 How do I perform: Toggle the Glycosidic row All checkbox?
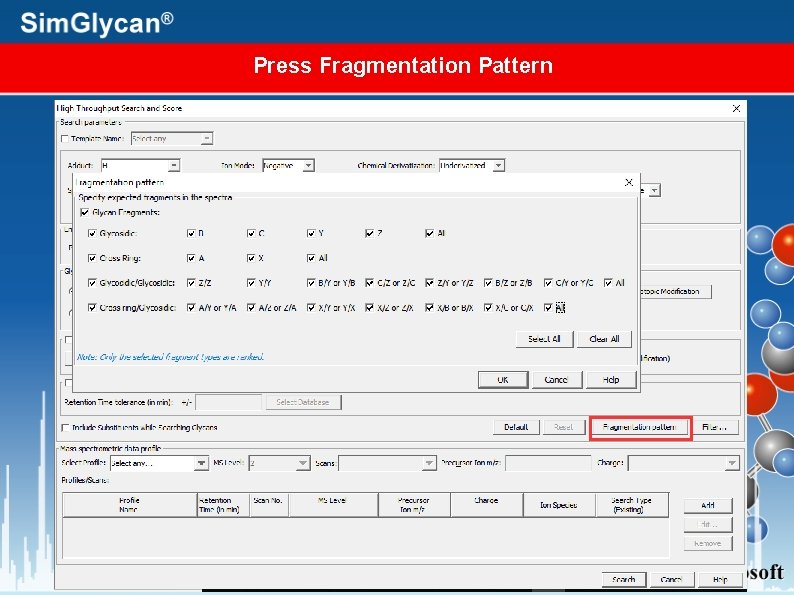(429, 233)
